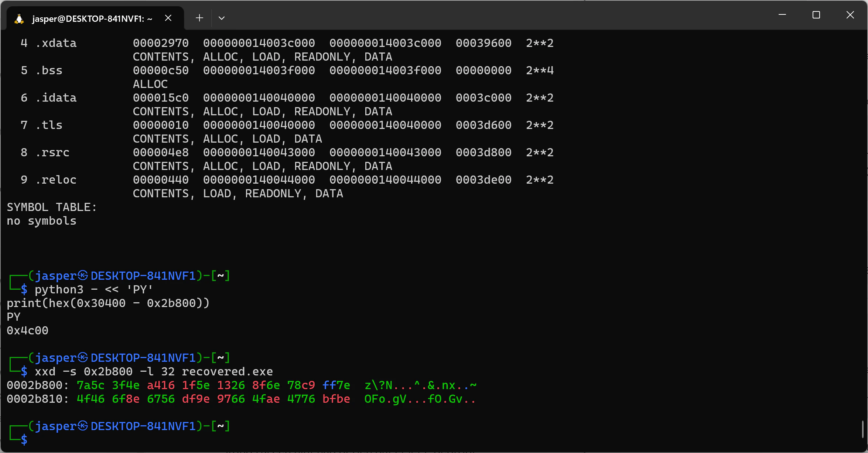This screenshot has width=868, height=453.
Task: Click the size value 000004e8
Action: coord(161,153)
